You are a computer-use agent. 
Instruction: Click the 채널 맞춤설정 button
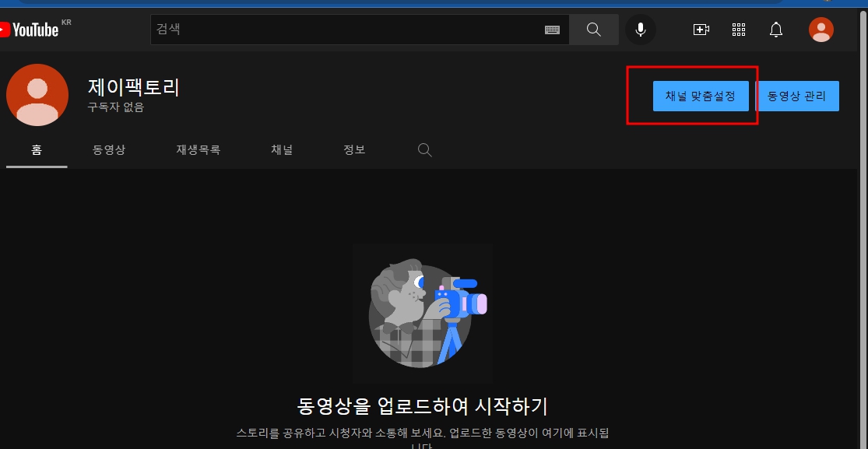coord(701,96)
